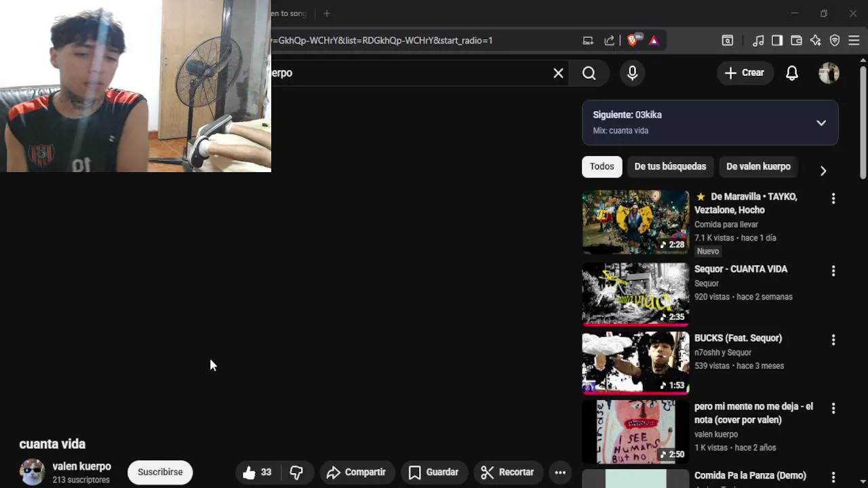Click the Leo AI sparkle icon

(x=816, y=41)
